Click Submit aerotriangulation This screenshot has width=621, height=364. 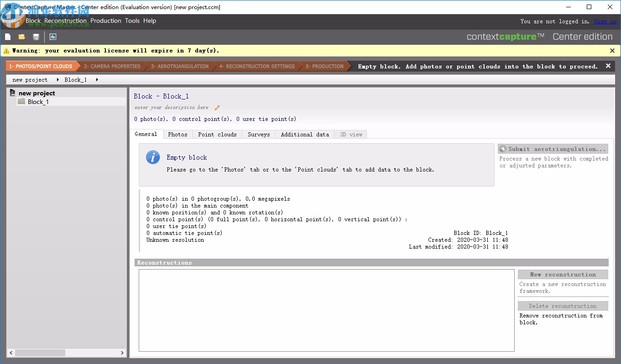(x=553, y=149)
